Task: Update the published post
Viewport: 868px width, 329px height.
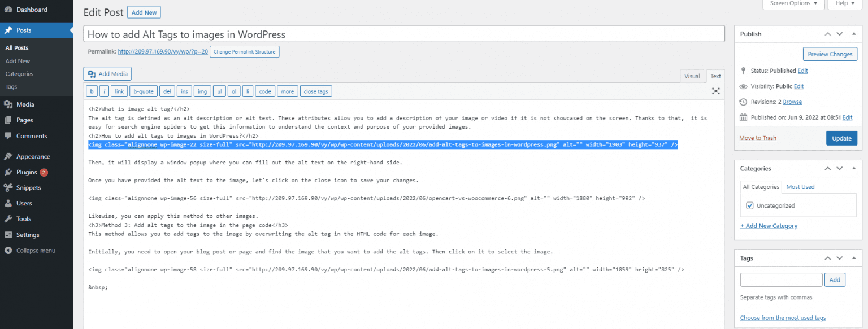Action: click(x=841, y=138)
